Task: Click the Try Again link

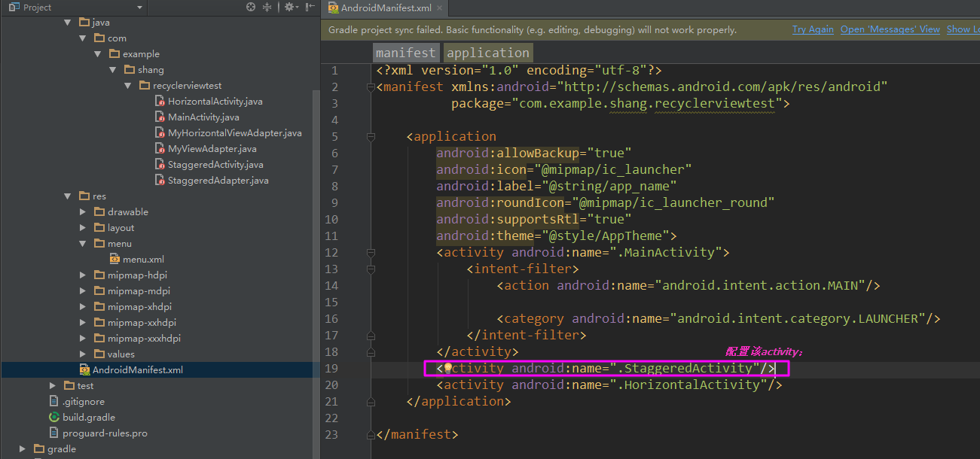Action: [812, 29]
